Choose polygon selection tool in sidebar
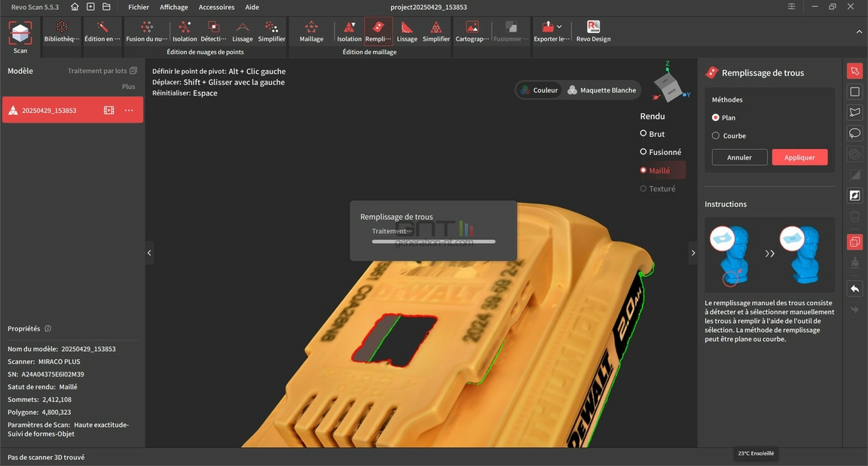This screenshot has width=868, height=466. (854, 112)
